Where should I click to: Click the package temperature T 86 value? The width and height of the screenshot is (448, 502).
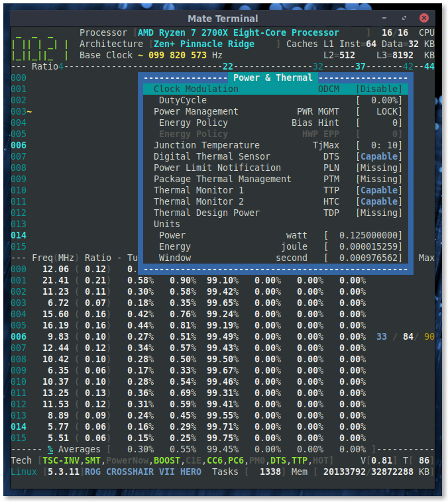click(x=423, y=460)
